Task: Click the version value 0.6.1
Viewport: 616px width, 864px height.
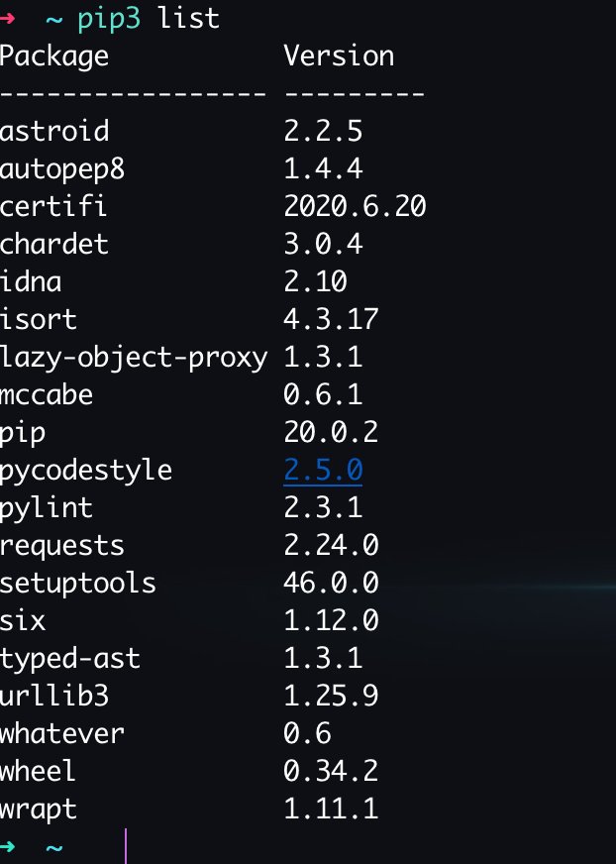Action: pos(323,394)
